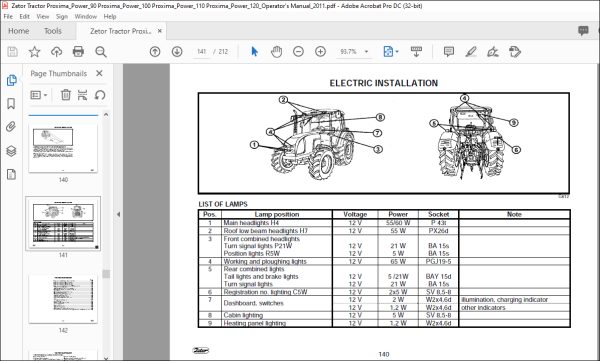This screenshot has height=361, width=600.
Task: Go to previous page arrow
Action: pyautogui.click(x=155, y=52)
